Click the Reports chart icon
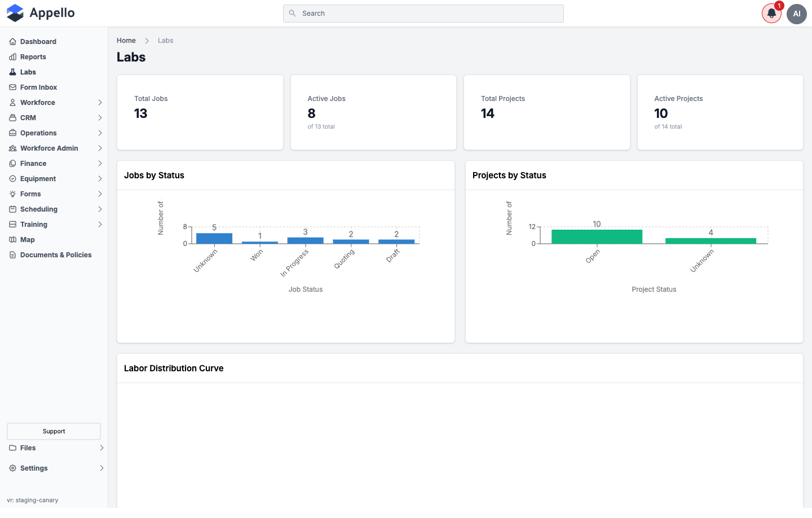Screen dimensions: 812x518 tap(12, 57)
